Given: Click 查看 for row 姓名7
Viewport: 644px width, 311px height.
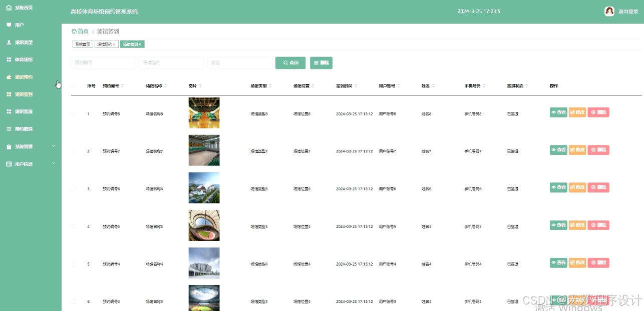Looking at the screenshot, I should [558, 150].
